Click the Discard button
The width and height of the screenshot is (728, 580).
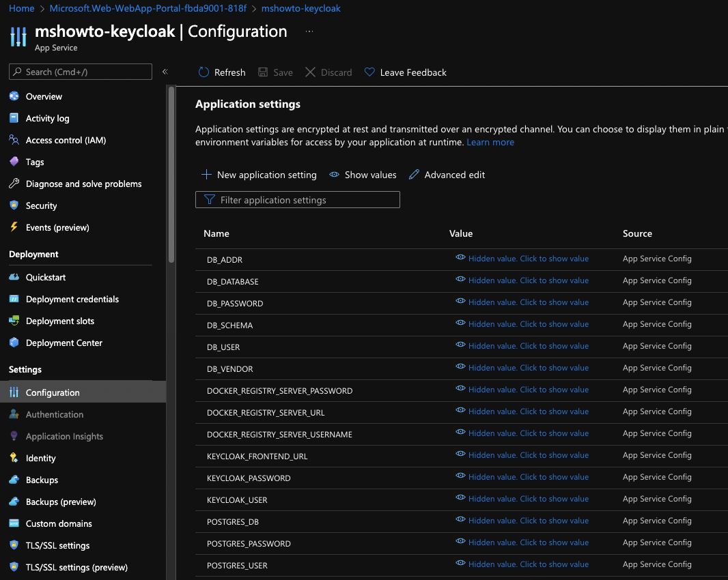[328, 72]
